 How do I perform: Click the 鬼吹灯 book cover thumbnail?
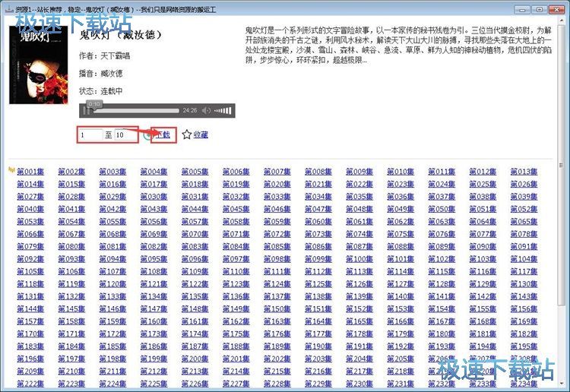39,65
